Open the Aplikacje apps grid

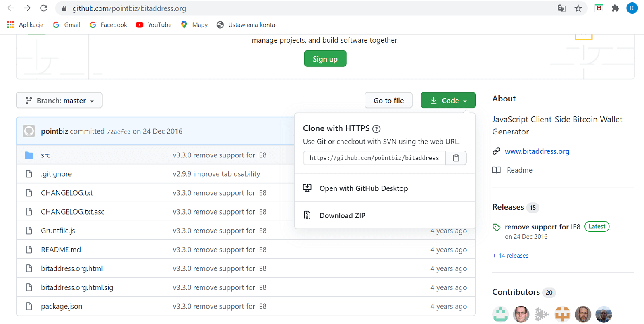[x=25, y=25]
